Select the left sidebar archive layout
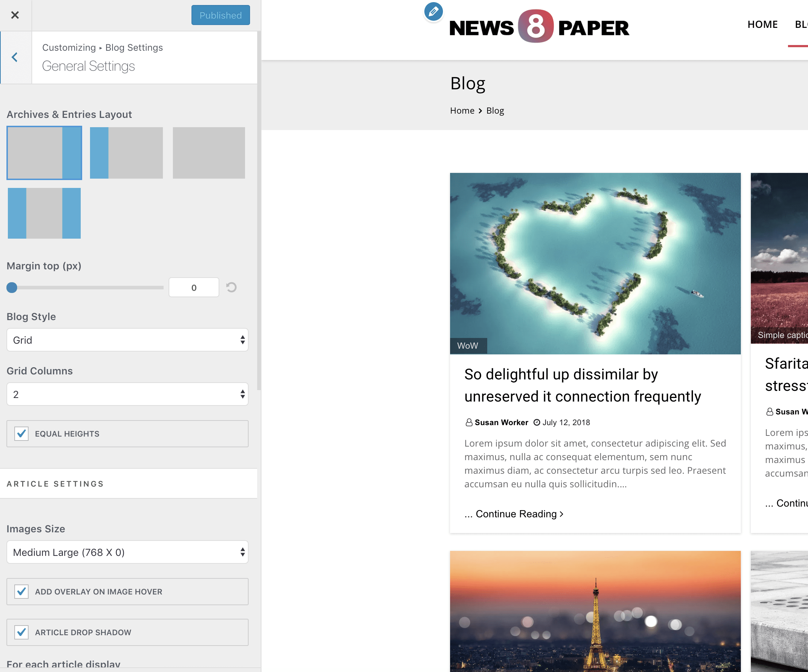808x672 pixels. [x=126, y=153]
